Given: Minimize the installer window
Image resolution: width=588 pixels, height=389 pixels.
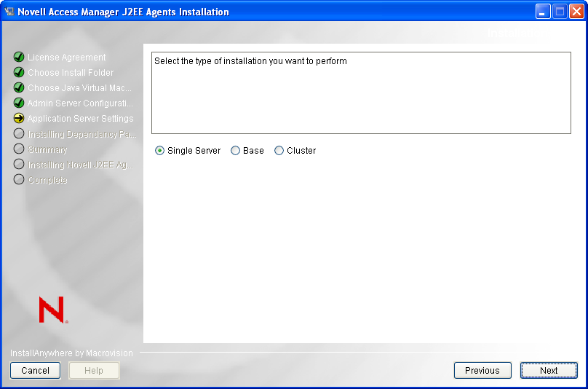Looking at the screenshot, I should tap(543, 12).
